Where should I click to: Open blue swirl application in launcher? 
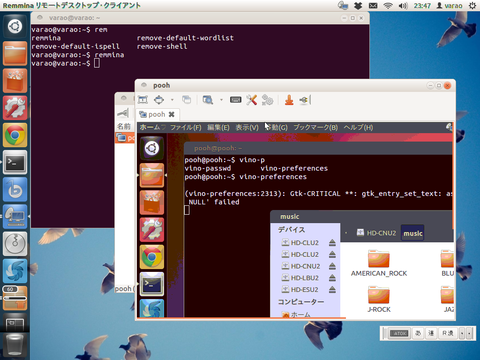[x=15, y=271]
